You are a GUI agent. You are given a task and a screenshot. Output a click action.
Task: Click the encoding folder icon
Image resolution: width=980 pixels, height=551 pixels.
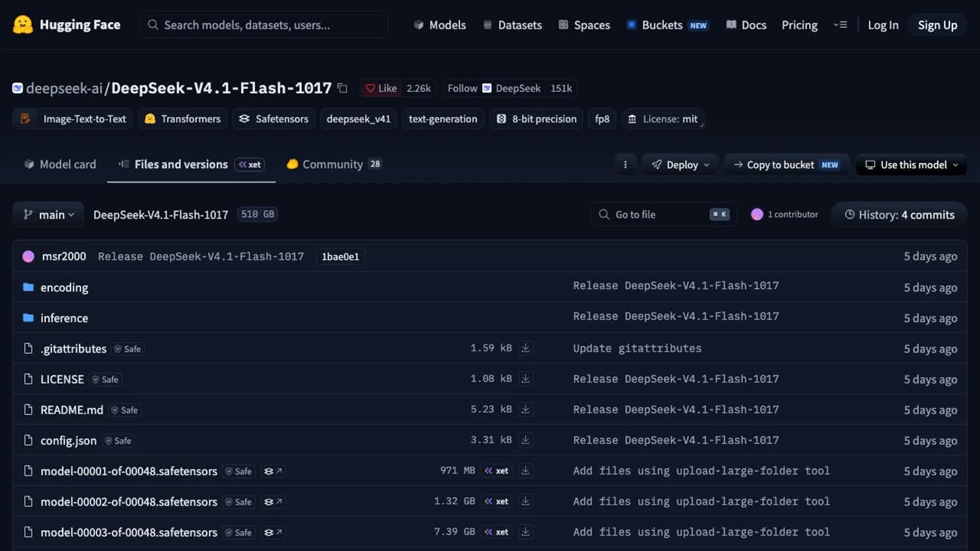28,287
